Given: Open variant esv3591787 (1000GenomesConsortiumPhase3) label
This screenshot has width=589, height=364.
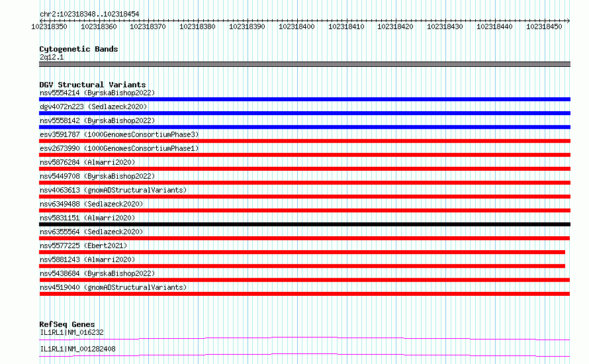Looking at the screenshot, I should point(119,134).
